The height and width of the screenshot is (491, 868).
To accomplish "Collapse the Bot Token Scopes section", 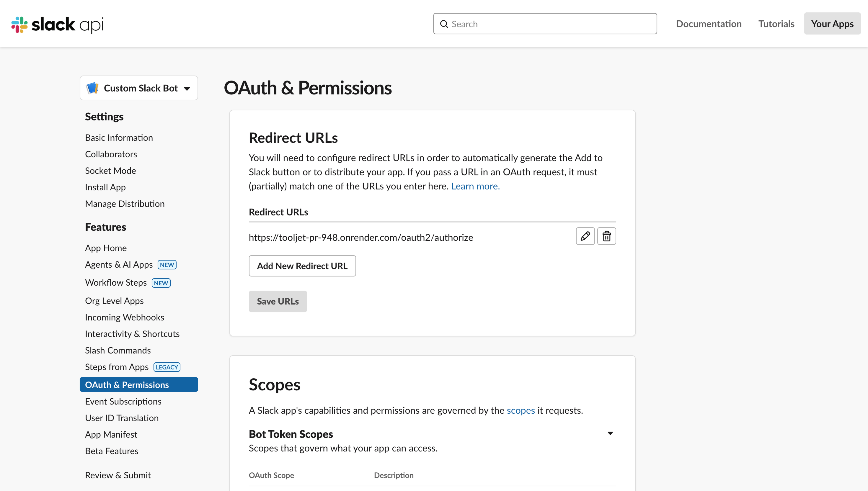I will click(610, 433).
